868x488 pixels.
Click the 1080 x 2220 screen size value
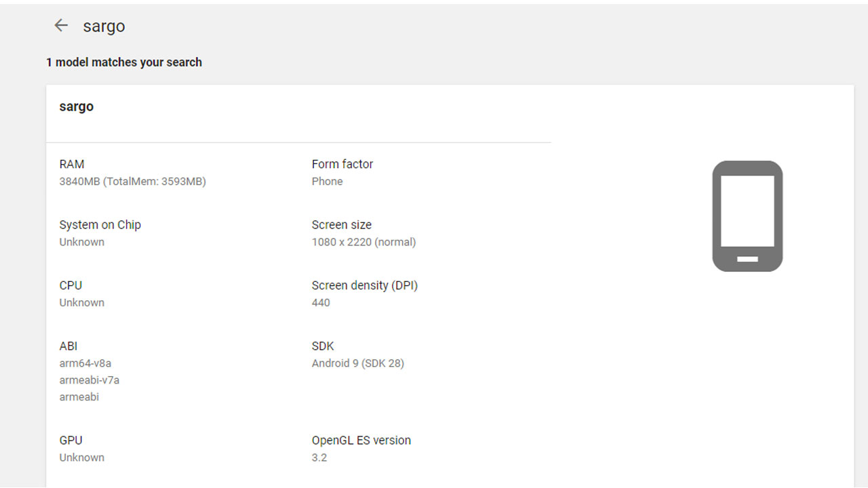[x=364, y=242]
